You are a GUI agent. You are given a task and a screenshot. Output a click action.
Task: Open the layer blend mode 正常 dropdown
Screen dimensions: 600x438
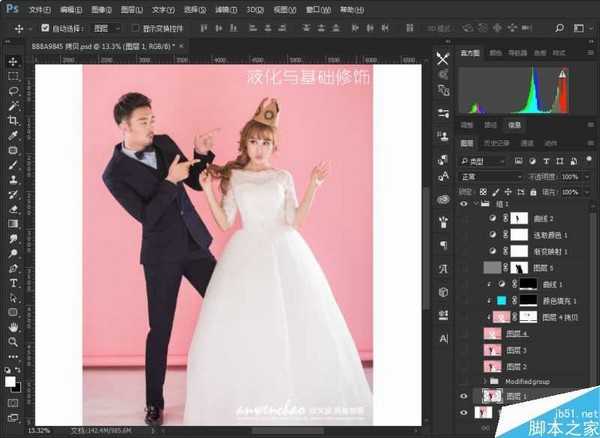492,175
